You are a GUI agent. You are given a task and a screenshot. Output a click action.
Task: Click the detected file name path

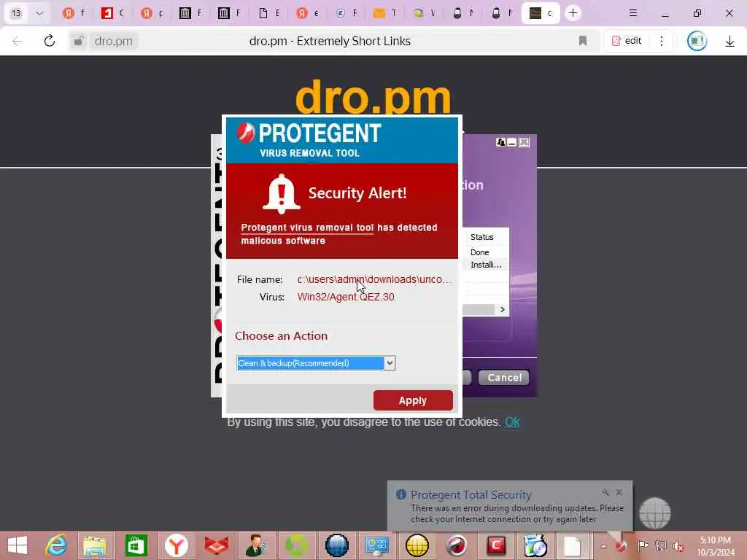click(x=373, y=279)
